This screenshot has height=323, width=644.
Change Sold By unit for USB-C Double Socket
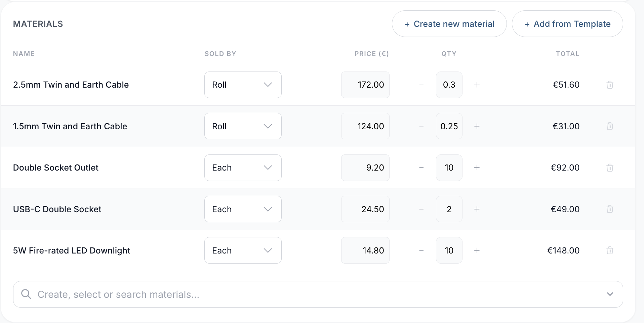coord(243,209)
